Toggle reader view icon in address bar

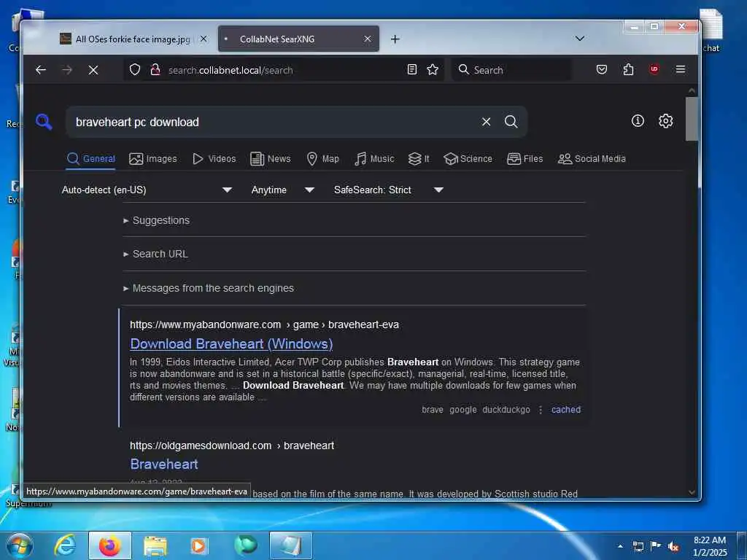point(412,70)
